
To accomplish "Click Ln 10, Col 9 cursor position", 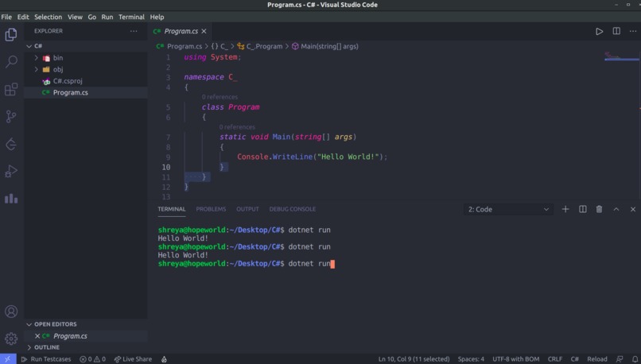I will (x=414, y=359).
